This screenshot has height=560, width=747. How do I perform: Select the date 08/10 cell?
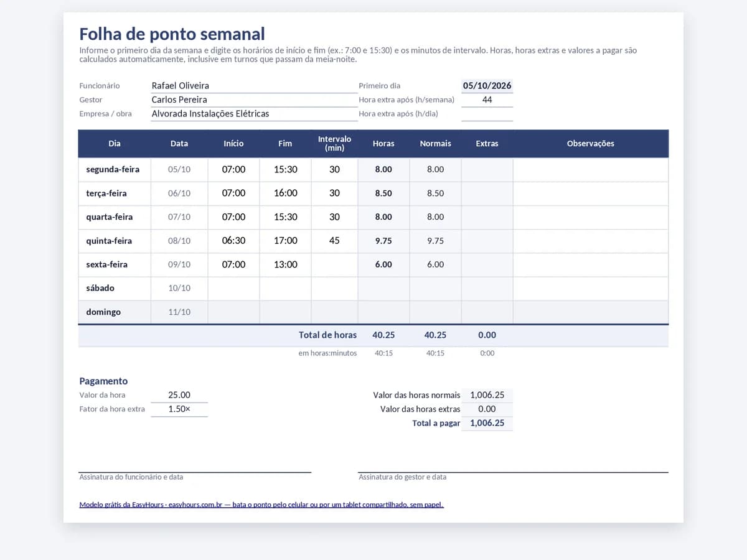tap(179, 241)
